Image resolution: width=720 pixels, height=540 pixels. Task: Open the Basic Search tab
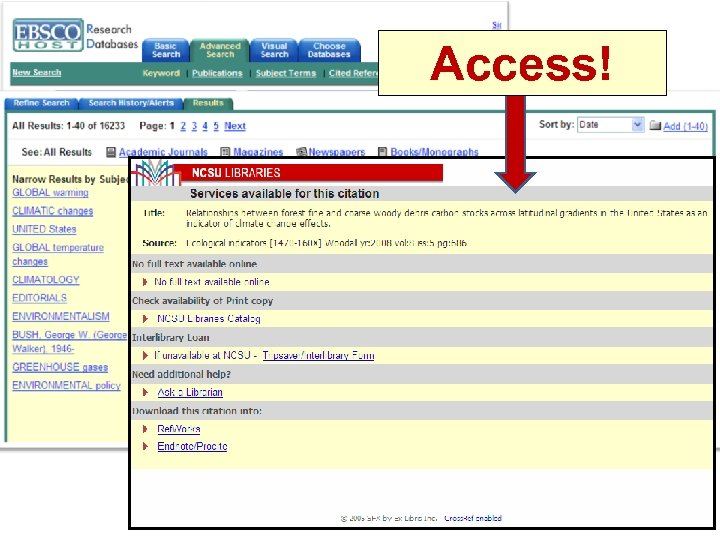(166, 50)
